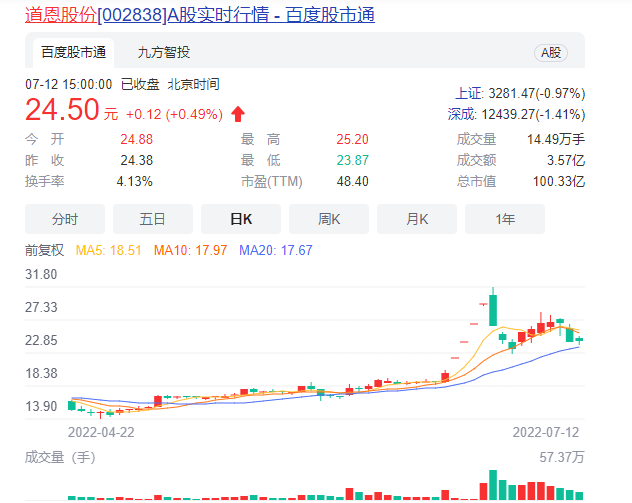Click the 换手率 value 4.13%
The height and width of the screenshot is (503, 632).
[x=135, y=181]
